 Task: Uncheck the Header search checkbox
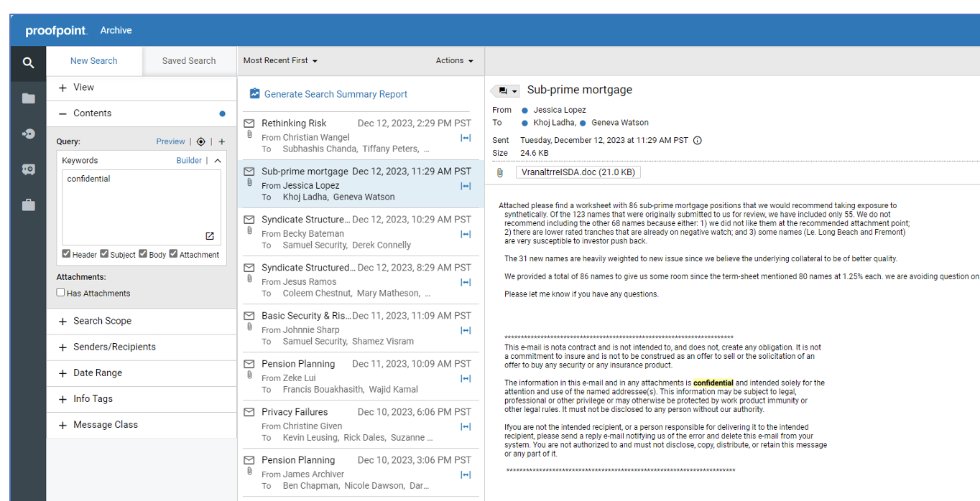67,254
